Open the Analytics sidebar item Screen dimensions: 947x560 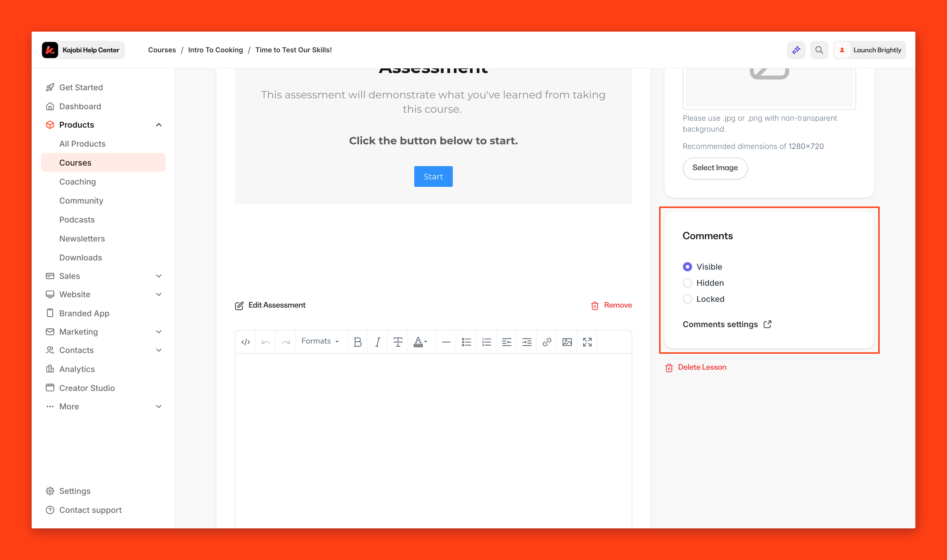click(77, 369)
